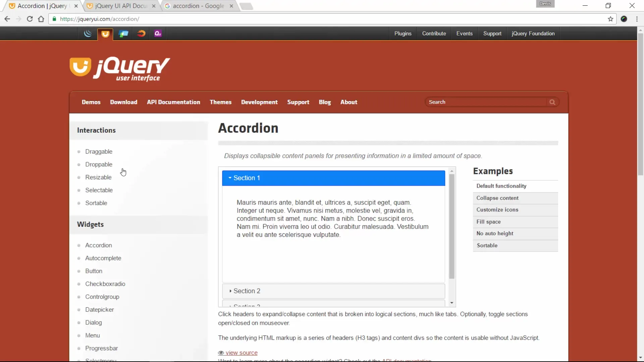Viewport: 644px width, 362px height.
Task: Open the jQuery Mobile icon in top bar
Action: (x=123, y=34)
